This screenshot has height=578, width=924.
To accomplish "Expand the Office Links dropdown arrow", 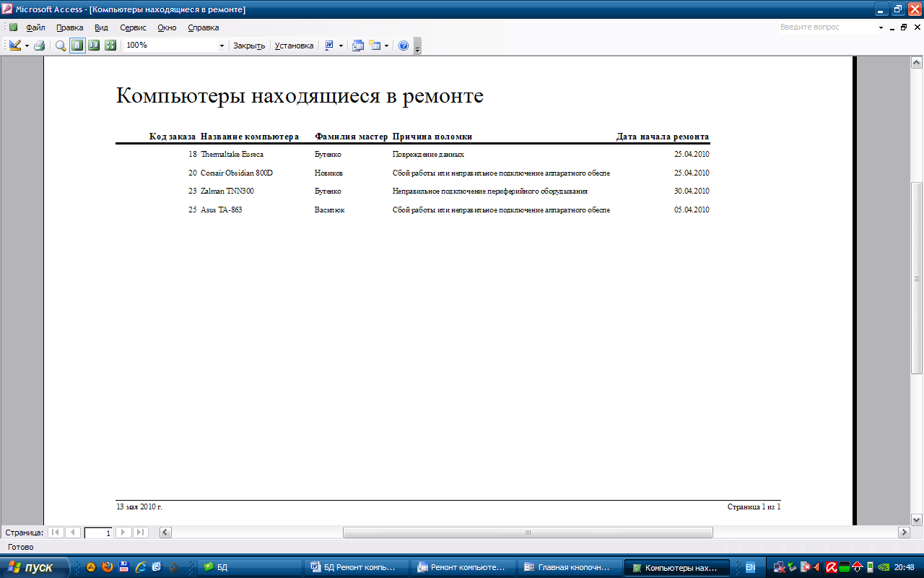I will [x=341, y=46].
